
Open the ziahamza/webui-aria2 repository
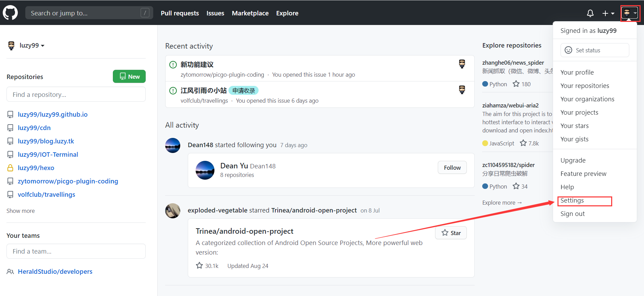tap(510, 105)
